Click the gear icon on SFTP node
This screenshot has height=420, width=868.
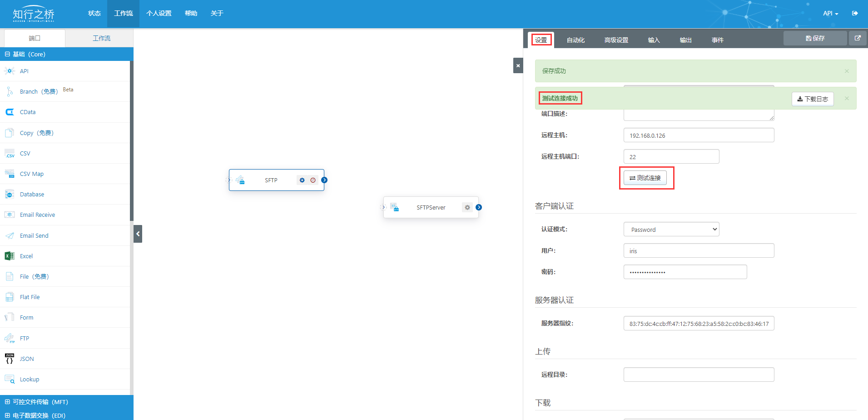tap(302, 180)
